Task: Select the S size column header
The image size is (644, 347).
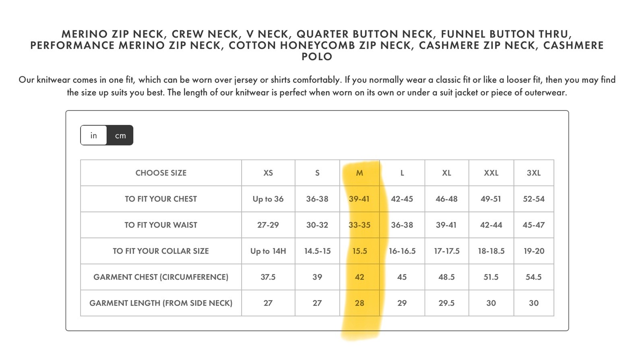Action: (x=317, y=173)
